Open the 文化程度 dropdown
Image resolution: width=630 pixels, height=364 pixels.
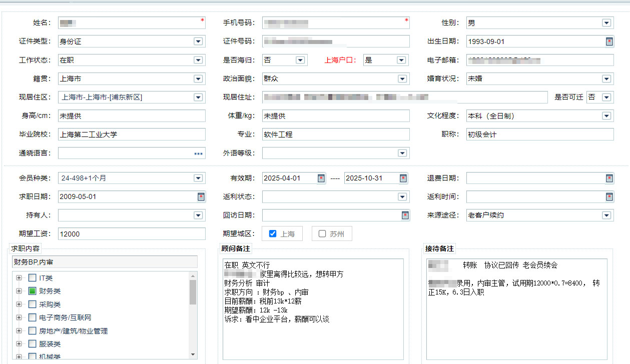click(x=606, y=115)
